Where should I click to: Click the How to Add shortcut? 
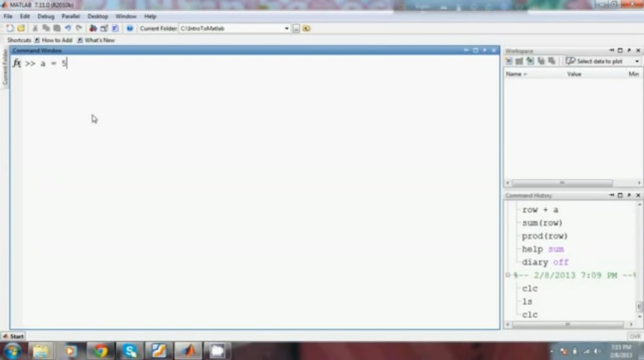pyautogui.click(x=53, y=40)
